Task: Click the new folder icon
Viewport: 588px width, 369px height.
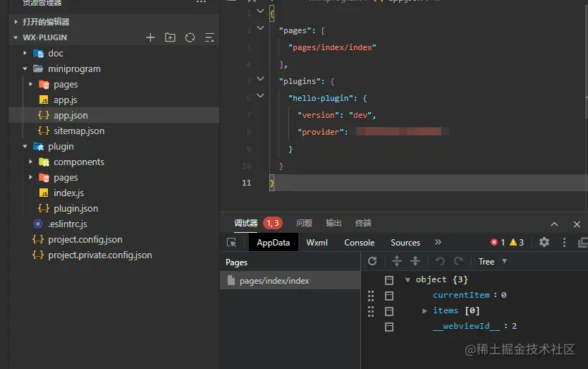Action: click(x=170, y=37)
